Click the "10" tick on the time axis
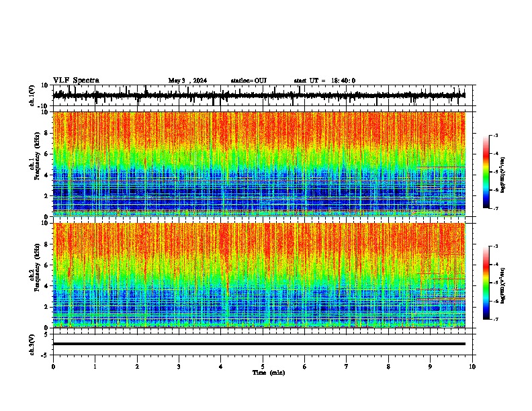Image resolution: width=532 pixels, height=411 pixels. click(x=472, y=367)
